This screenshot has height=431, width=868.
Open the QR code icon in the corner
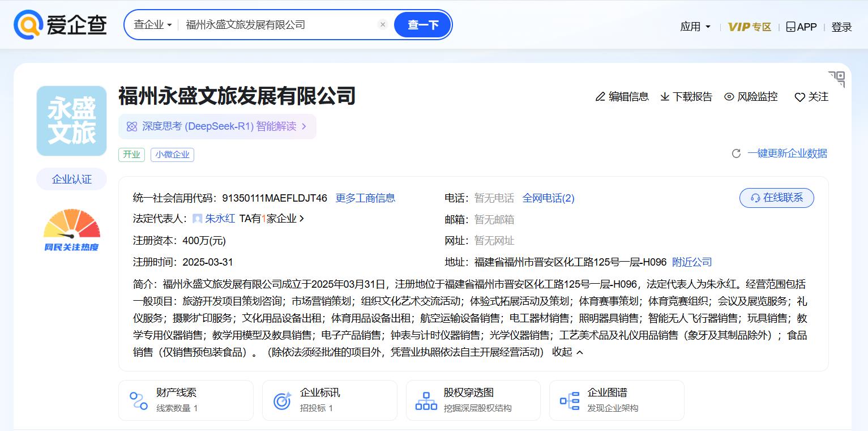coord(836,79)
